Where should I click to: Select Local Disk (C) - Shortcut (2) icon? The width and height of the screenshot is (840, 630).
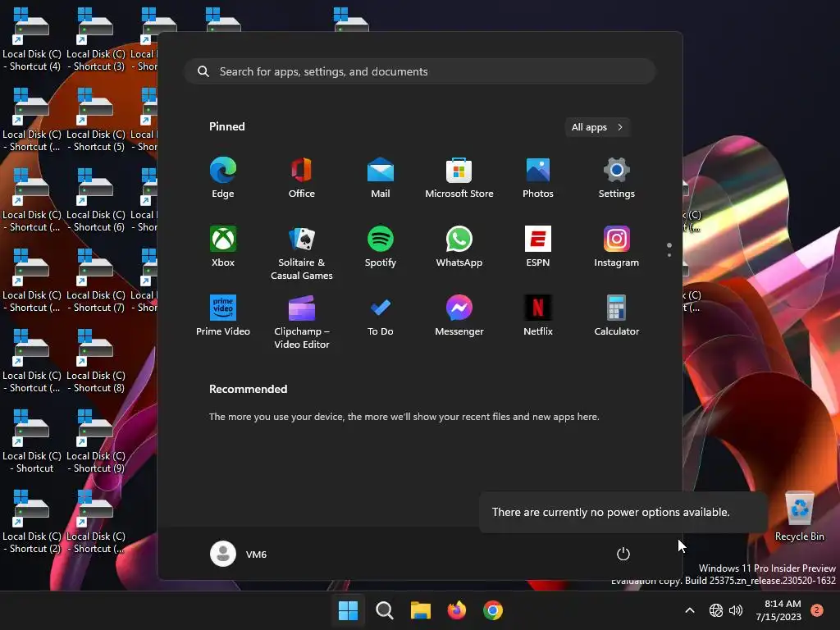tap(32, 522)
